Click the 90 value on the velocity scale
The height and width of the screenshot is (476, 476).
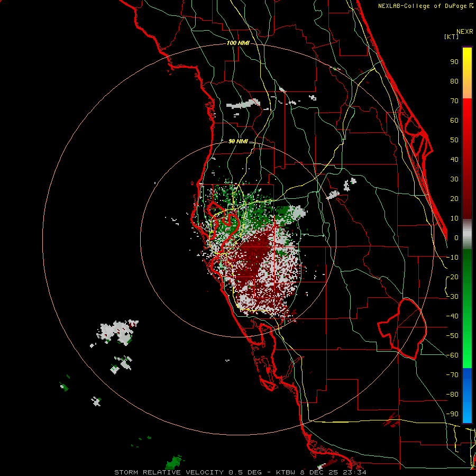[454, 62]
